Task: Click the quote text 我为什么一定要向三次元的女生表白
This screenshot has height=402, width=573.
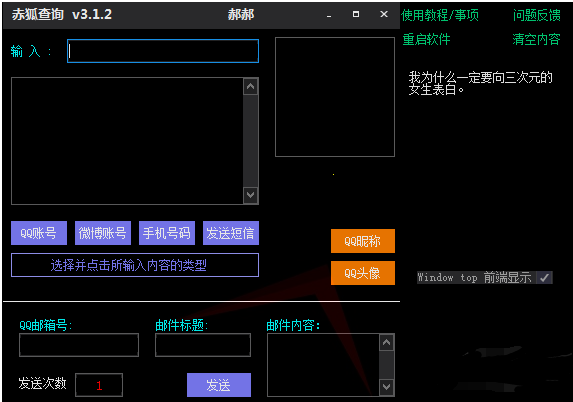Action: pos(480,83)
